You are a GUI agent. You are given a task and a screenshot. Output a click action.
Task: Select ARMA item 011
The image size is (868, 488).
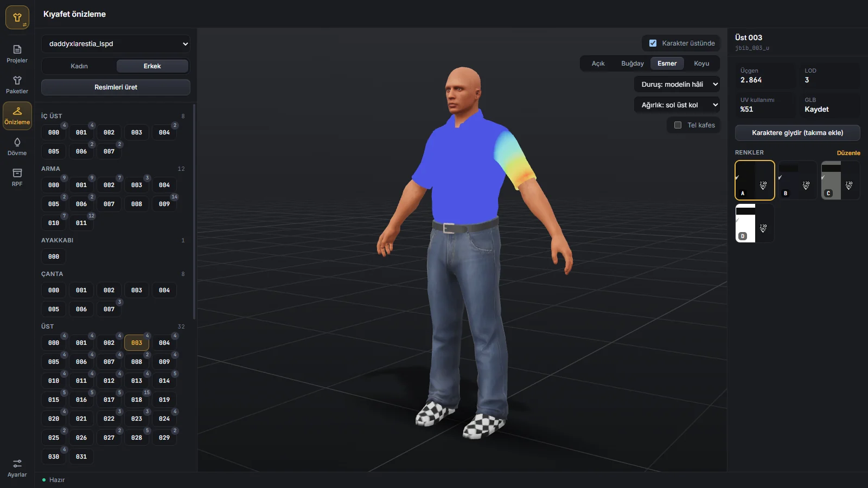[x=81, y=223]
